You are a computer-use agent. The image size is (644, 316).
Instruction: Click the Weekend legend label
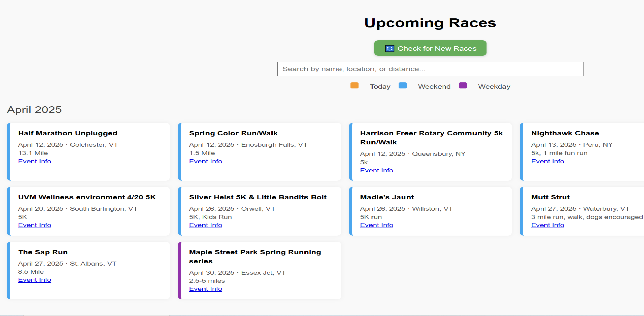434,86
